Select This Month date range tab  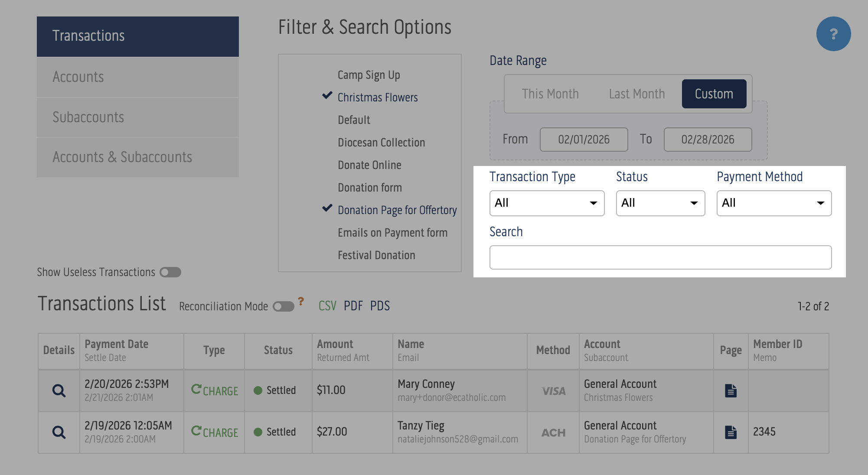click(x=550, y=94)
